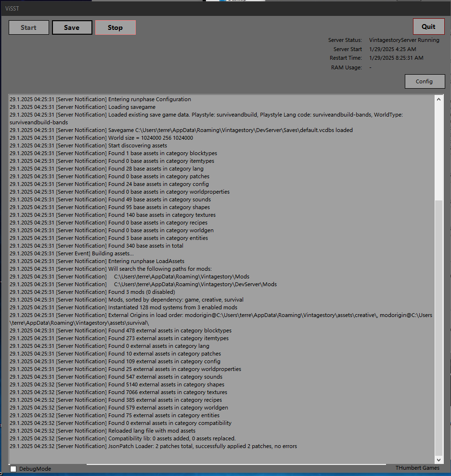Click 'Will search the following paths for mods' line
Viewport: 451px width, 476px height.
111,269
